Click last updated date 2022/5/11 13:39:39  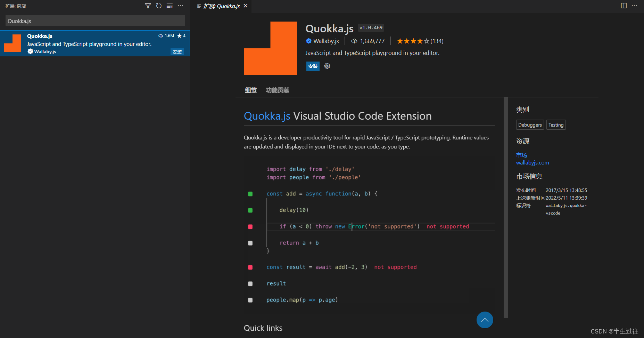point(567,198)
